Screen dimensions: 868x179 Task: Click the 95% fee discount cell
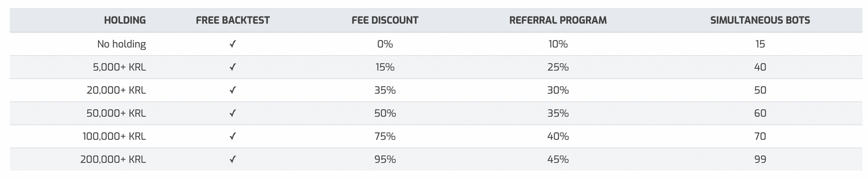coord(385,159)
